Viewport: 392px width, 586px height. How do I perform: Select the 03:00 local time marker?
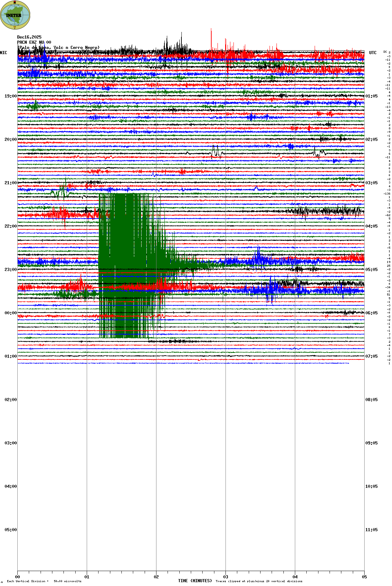tap(10, 443)
